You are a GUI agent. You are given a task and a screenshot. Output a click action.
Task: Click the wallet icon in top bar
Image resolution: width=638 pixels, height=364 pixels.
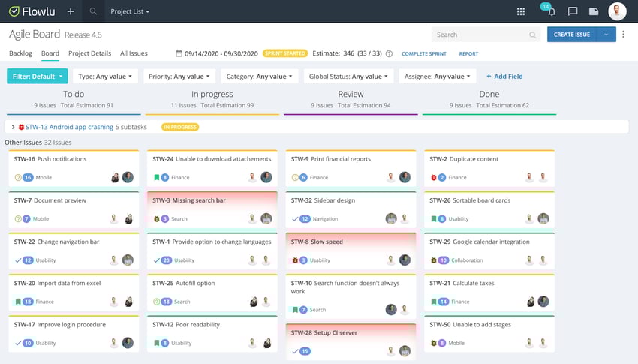594,11
